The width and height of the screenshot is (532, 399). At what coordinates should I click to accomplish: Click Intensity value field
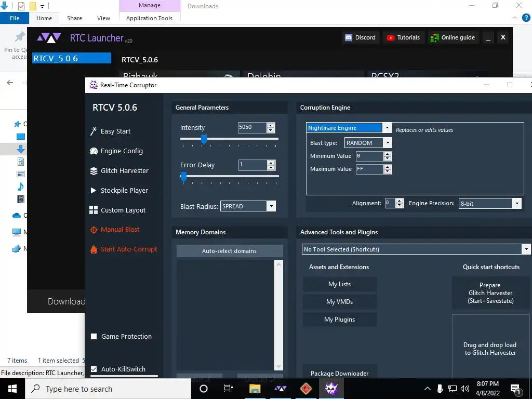tap(252, 127)
